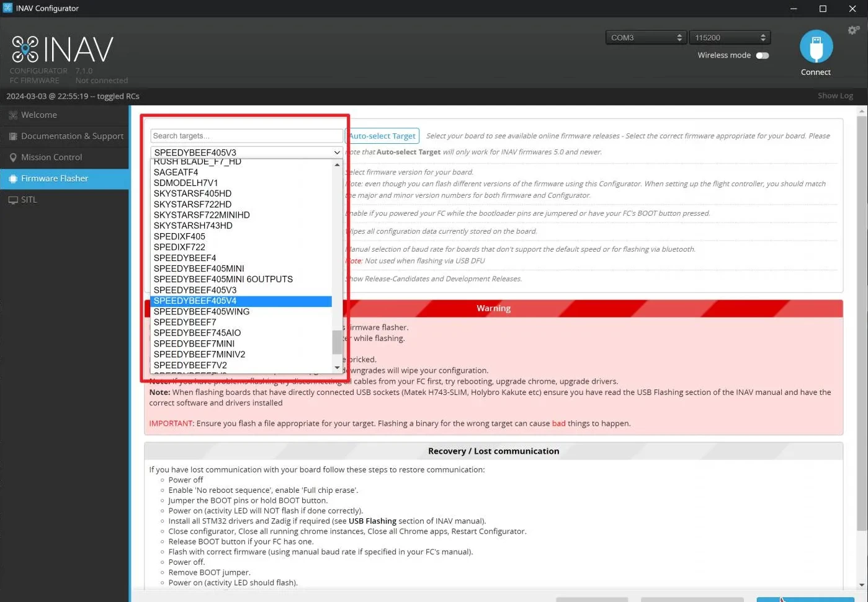Open the COM3 port dropdown

point(645,38)
